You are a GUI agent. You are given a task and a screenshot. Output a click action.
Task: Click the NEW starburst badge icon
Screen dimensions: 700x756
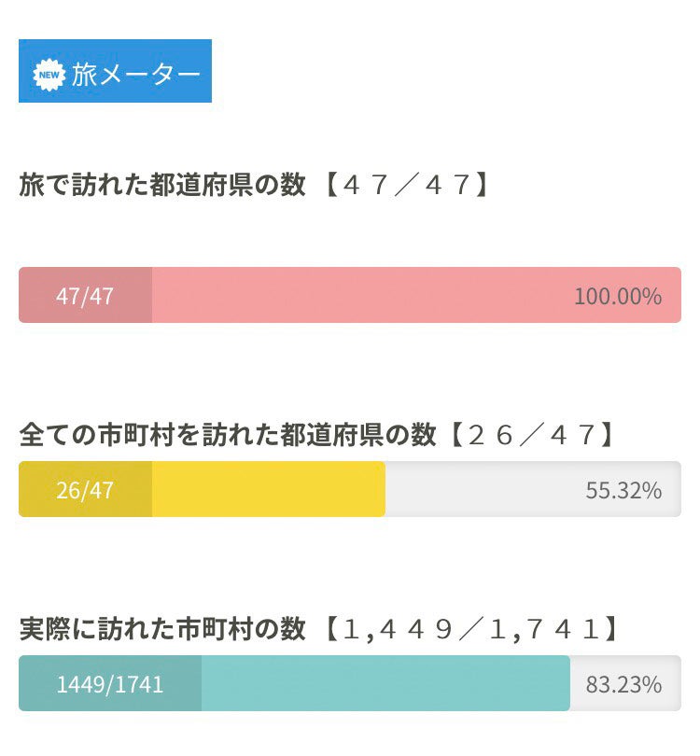coord(49,74)
